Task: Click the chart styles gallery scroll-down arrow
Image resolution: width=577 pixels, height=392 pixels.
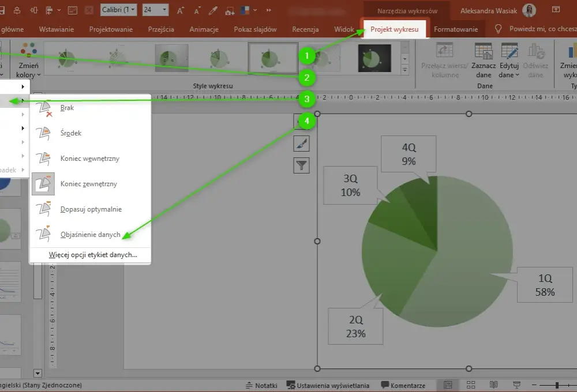Action: (405, 58)
